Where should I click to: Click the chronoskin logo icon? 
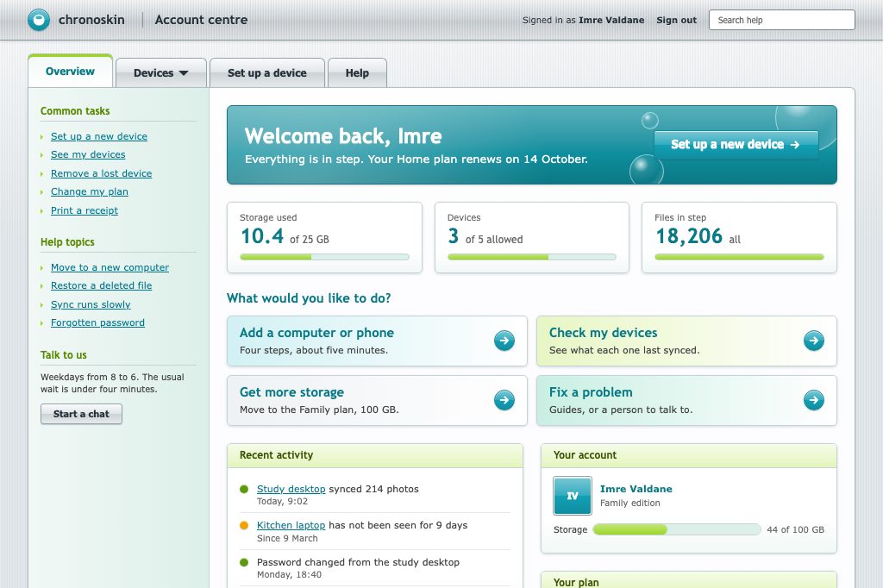coord(39,21)
